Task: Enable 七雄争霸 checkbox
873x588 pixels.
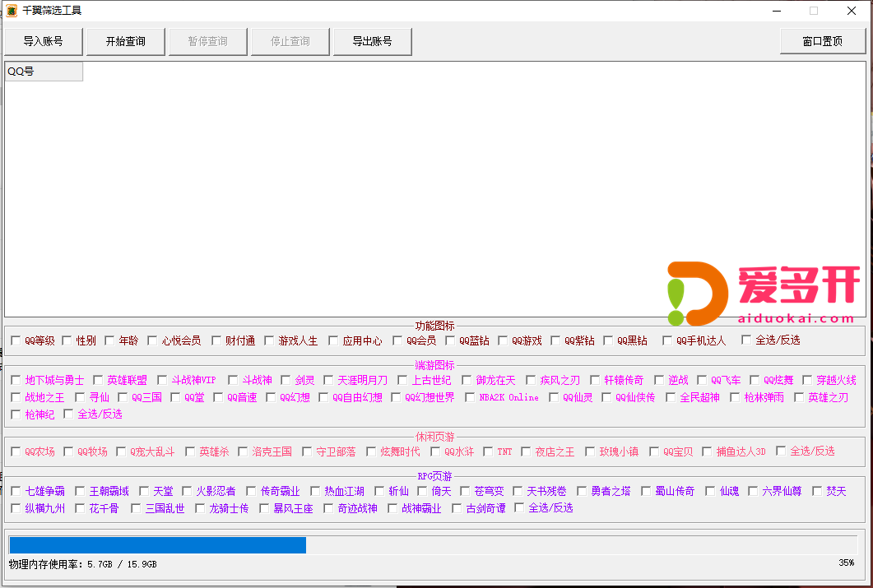Action: click(x=16, y=491)
